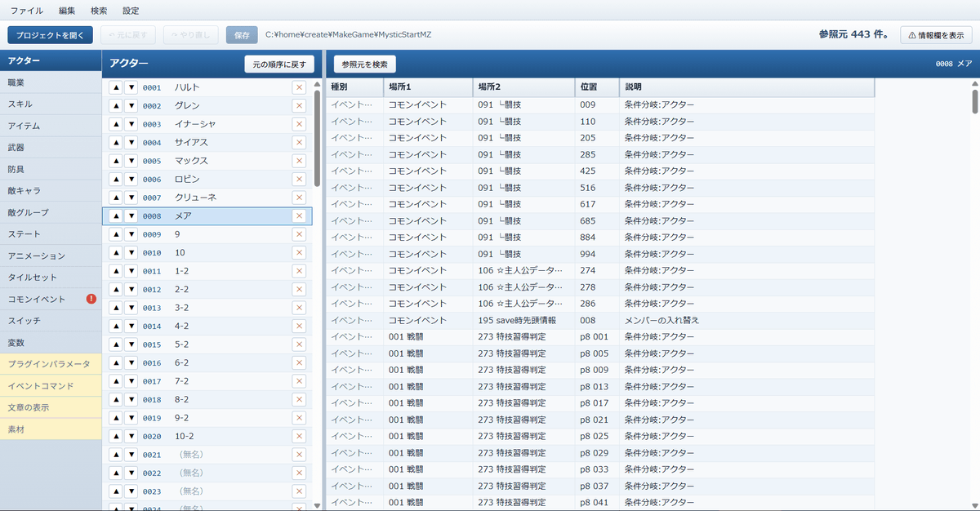Sort by the 場所1 column header
This screenshot has width=980, height=511.
(428, 87)
